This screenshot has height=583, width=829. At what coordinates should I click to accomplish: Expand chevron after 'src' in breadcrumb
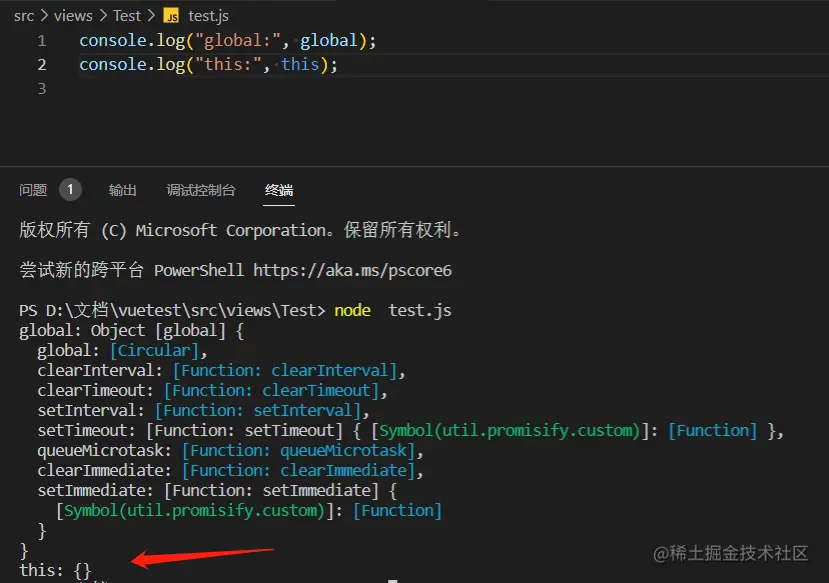click(x=44, y=16)
